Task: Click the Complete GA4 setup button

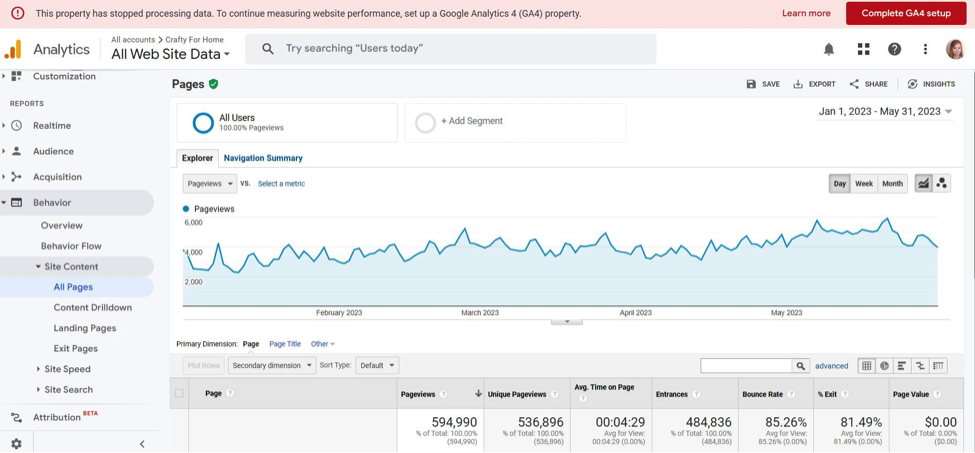Action: coord(905,13)
